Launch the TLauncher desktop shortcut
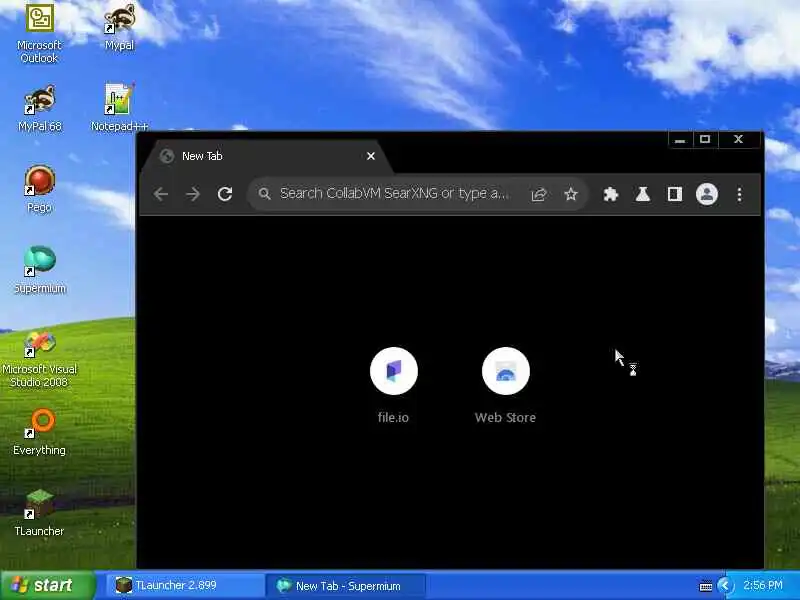 [x=39, y=512]
